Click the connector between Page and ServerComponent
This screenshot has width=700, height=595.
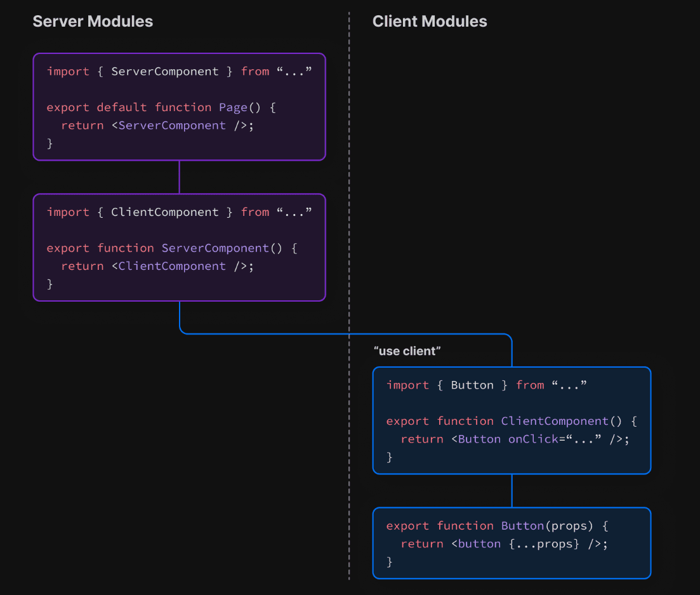[x=180, y=176]
